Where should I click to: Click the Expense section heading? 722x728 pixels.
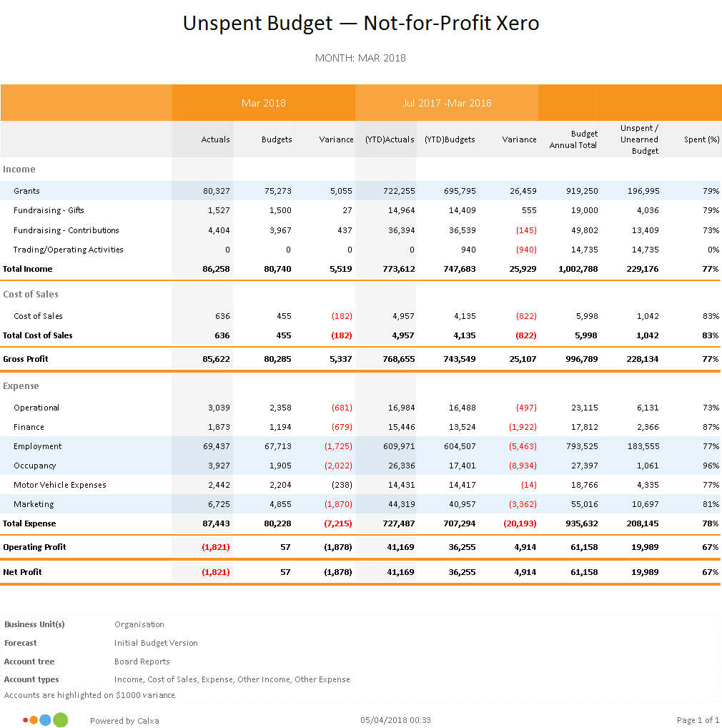tap(21, 386)
